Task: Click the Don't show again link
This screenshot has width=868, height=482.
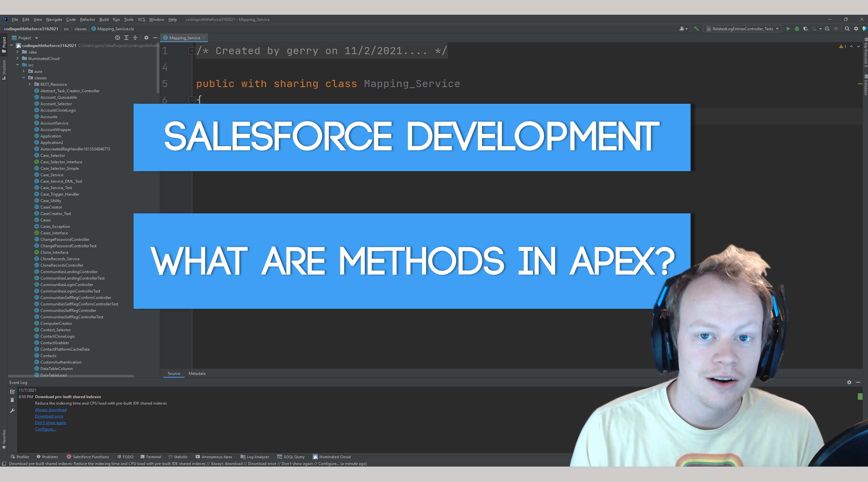Action: click(x=50, y=422)
